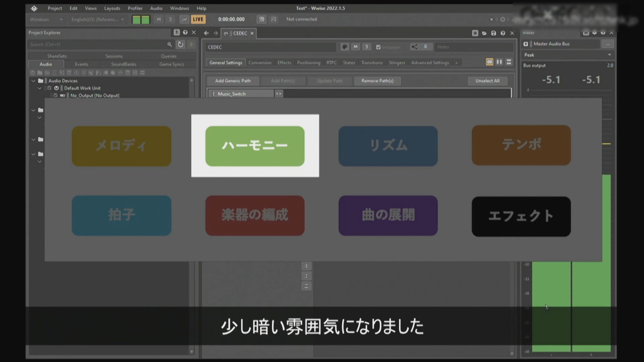This screenshot has width=644, height=362.
Task: Click the Wwise logo icon in the menu bar
Action: [x=34, y=8]
